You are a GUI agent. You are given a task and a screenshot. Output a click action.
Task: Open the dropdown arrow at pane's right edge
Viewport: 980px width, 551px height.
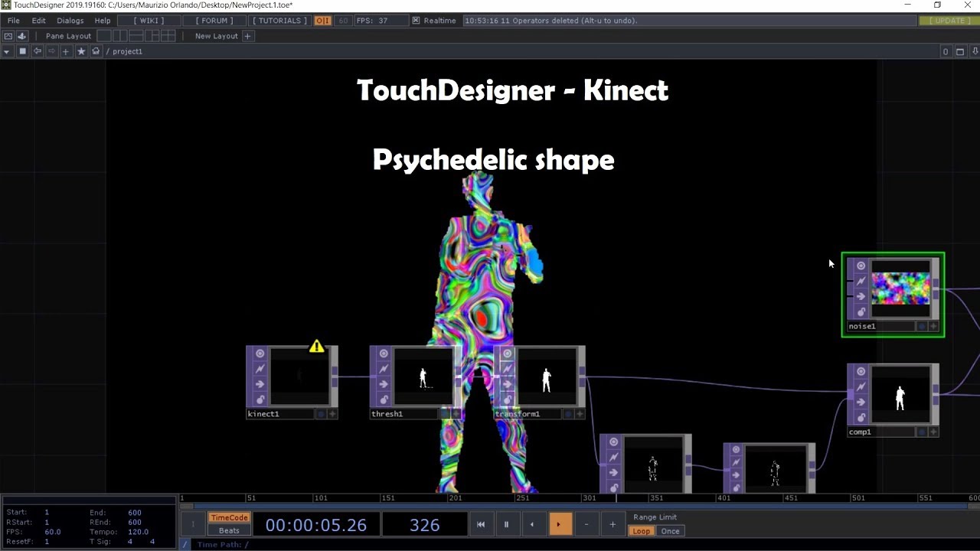click(x=975, y=51)
